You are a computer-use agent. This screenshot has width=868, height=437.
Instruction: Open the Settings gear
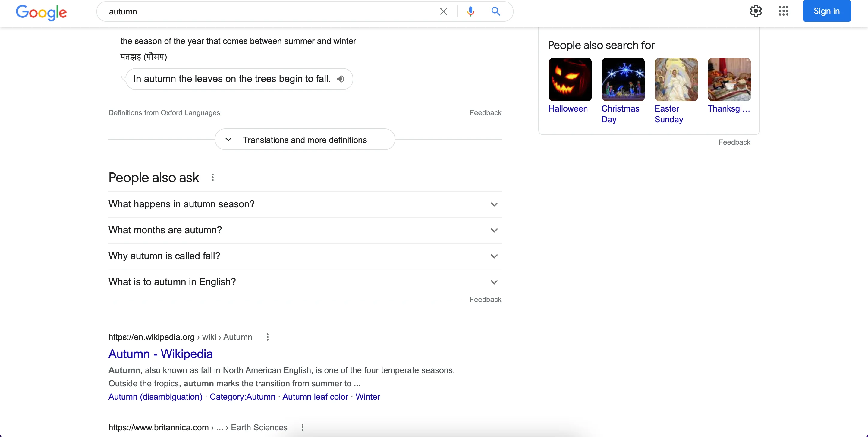point(756,11)
